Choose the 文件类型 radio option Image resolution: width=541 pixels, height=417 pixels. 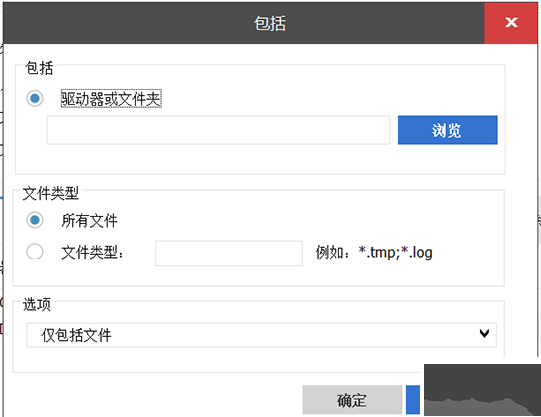tap(35, 252)
